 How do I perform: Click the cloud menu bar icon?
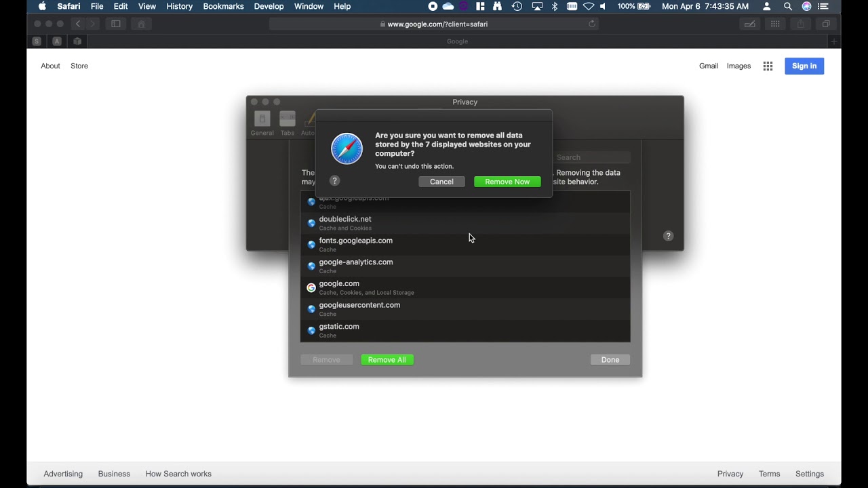tap(448, 6)
